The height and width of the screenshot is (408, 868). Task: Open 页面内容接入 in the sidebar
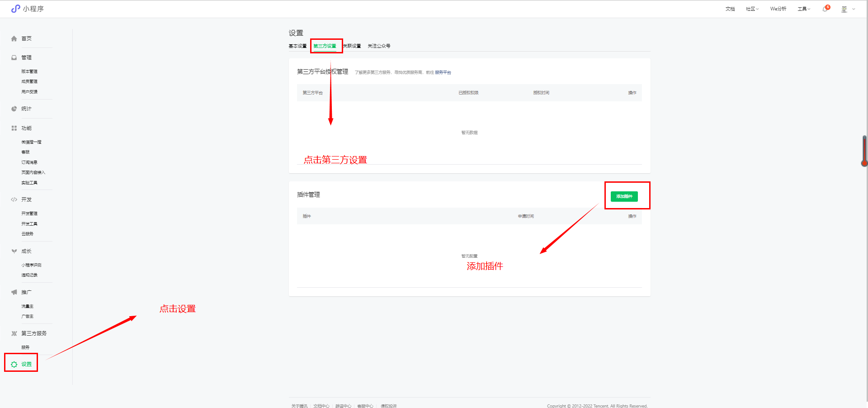pyautogui.click(x=33, y=172)
